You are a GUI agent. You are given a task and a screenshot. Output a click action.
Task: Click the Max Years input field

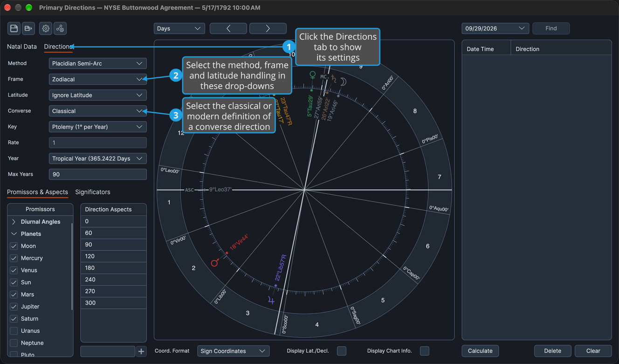(98, 174)
